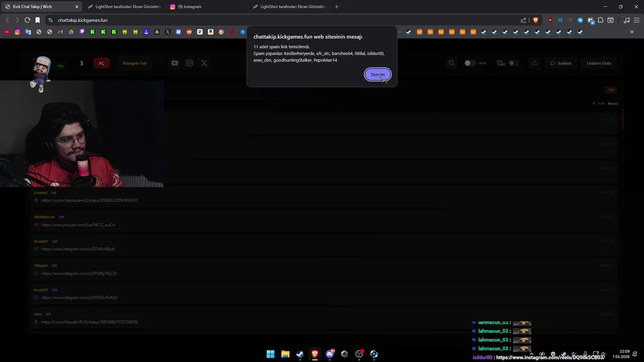Image resolution: width=644 pixels, height=362 pixels.
Task: Open the Gmail bookmark icon
Action: 60,32
